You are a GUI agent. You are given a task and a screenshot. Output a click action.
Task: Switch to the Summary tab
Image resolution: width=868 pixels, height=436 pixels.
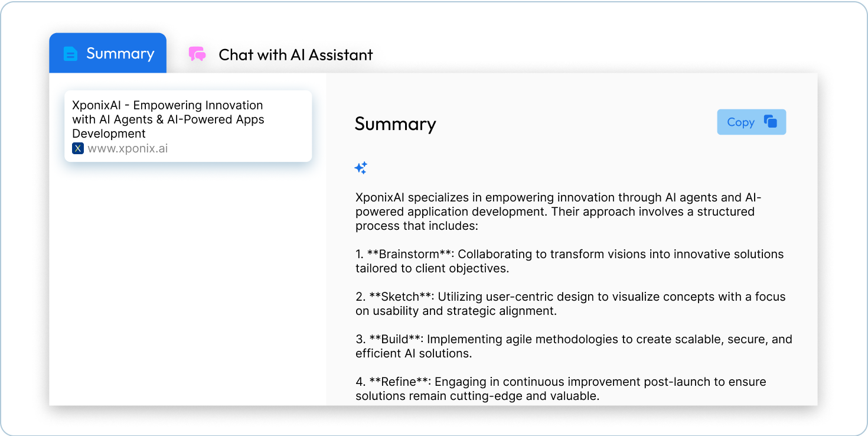[108, 53]
